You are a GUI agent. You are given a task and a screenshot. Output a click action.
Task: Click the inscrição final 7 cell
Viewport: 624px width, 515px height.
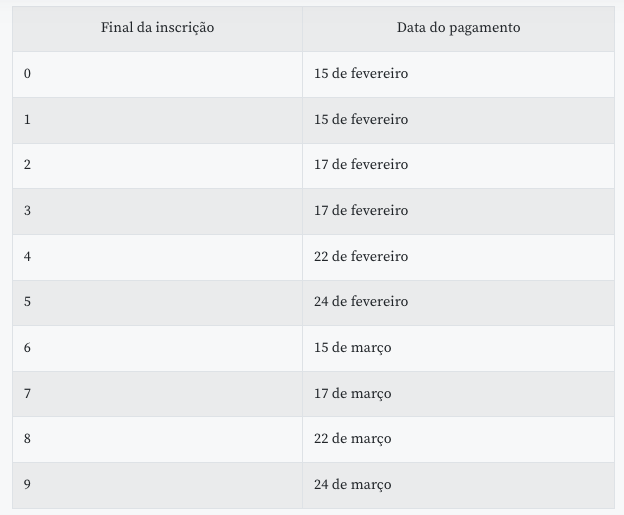coord(28,394)
